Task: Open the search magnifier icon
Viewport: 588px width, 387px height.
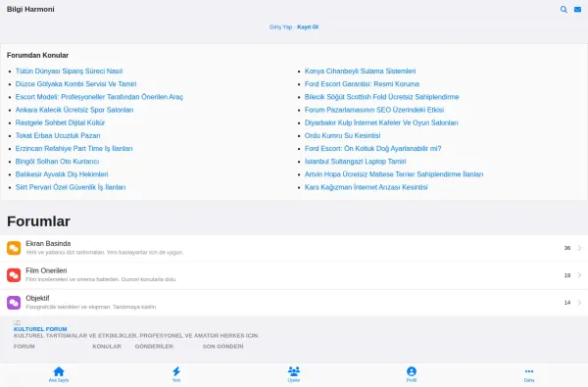Action: coord(563,10)
